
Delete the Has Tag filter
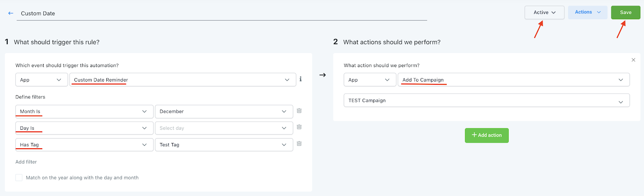click(299, 144)
